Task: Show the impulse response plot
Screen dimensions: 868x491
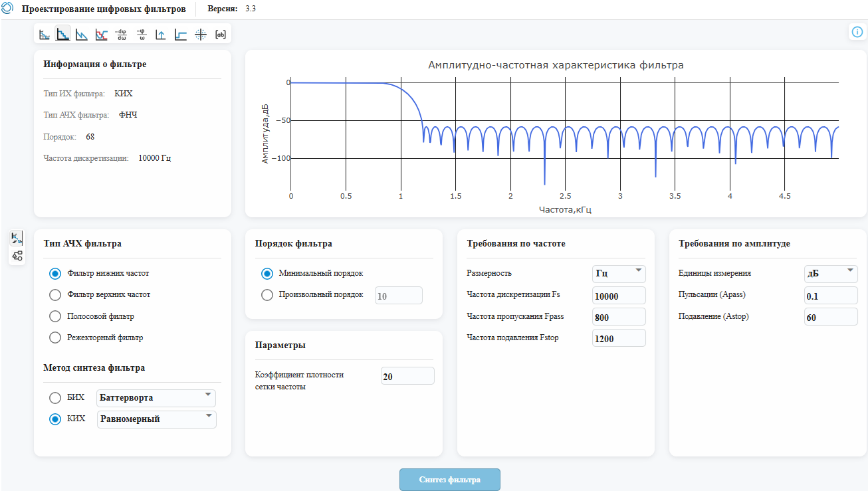Action: click(x=161, y=35)
